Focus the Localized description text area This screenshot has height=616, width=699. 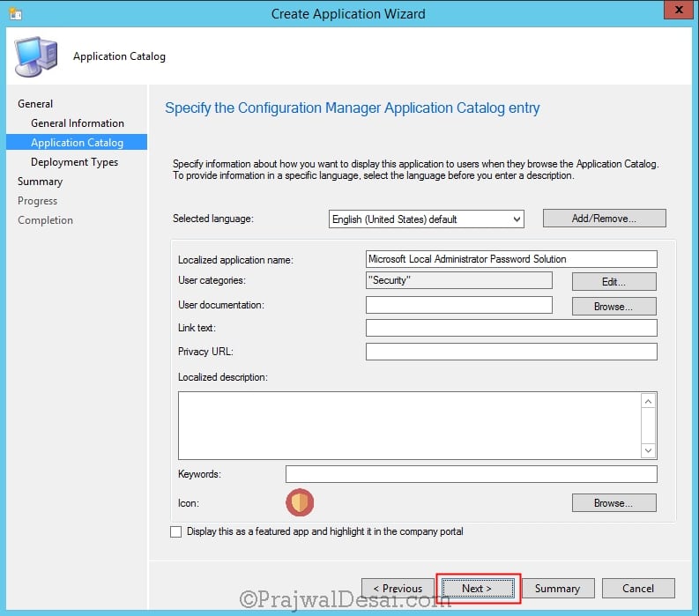[x=417, y=426]
